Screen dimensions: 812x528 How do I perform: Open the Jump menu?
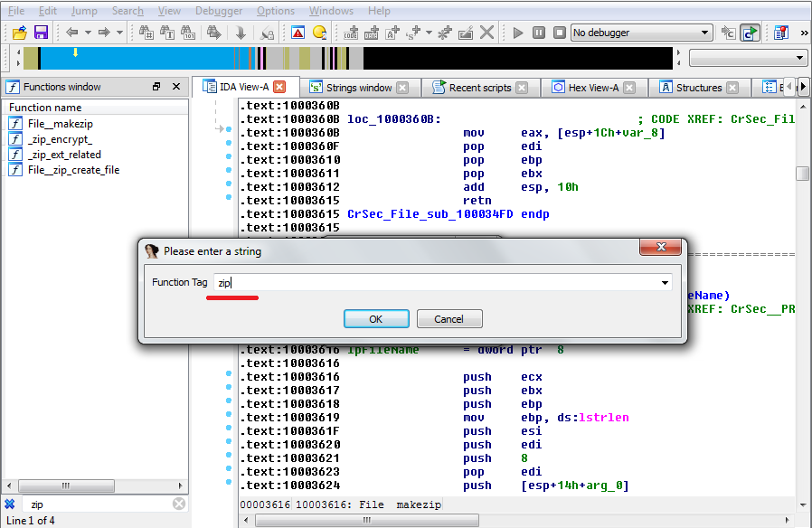pos(84,11)
